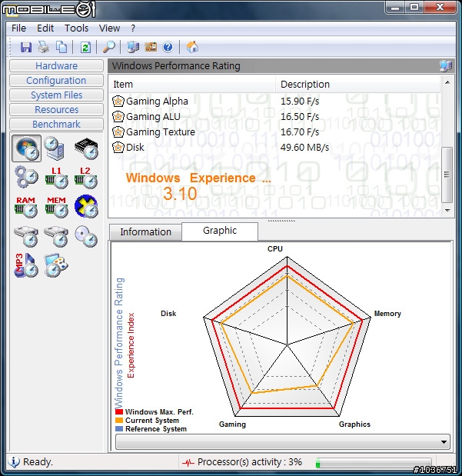Click the results list scrollbar thumb

coord(447,175)
